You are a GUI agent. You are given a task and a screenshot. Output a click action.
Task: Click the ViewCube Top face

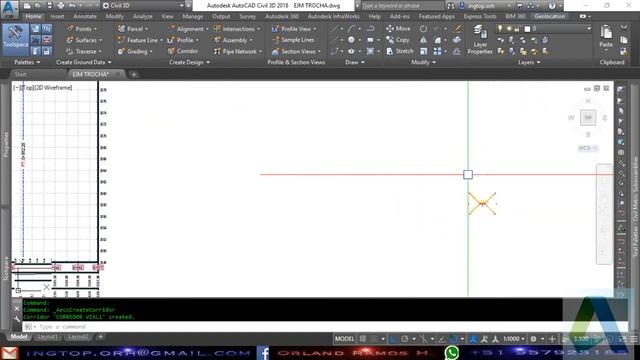click(588, 118)
